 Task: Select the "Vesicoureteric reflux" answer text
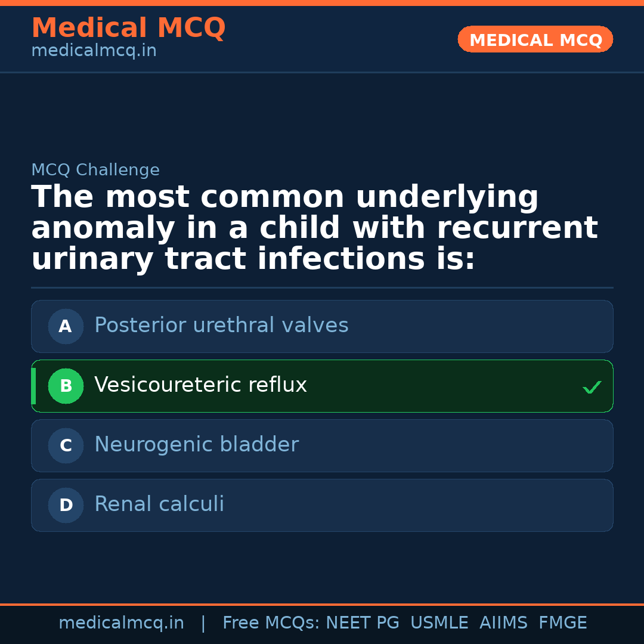(x=200, y=385)
